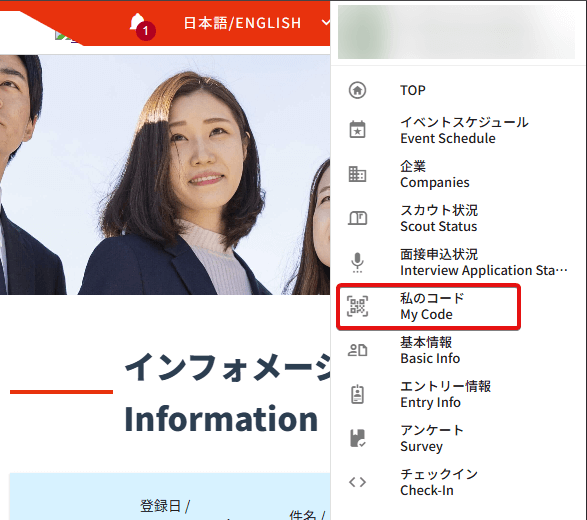Click the hero banner photo of the woman
This screenshot has width=587, height=520.
(165, 175)
